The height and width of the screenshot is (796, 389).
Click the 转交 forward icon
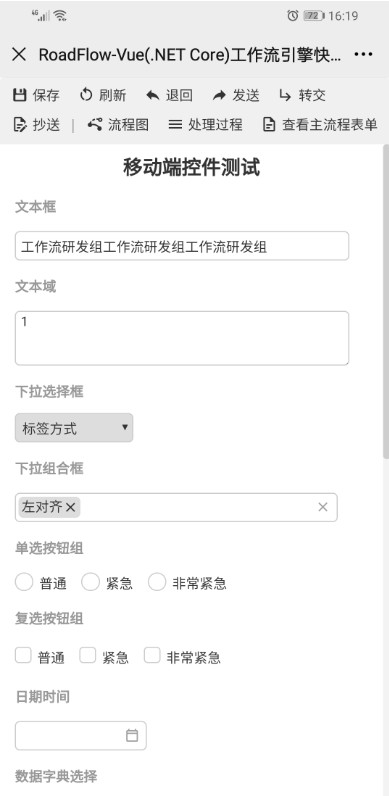click(x=285, y=95)
